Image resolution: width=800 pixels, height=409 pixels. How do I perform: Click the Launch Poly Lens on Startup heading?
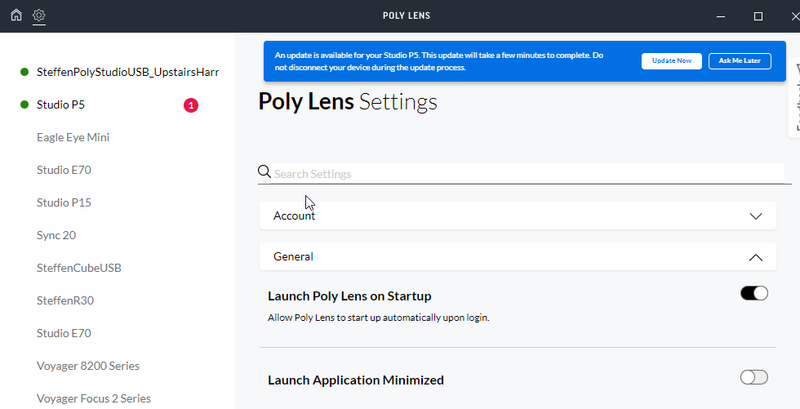coord(349,296)
